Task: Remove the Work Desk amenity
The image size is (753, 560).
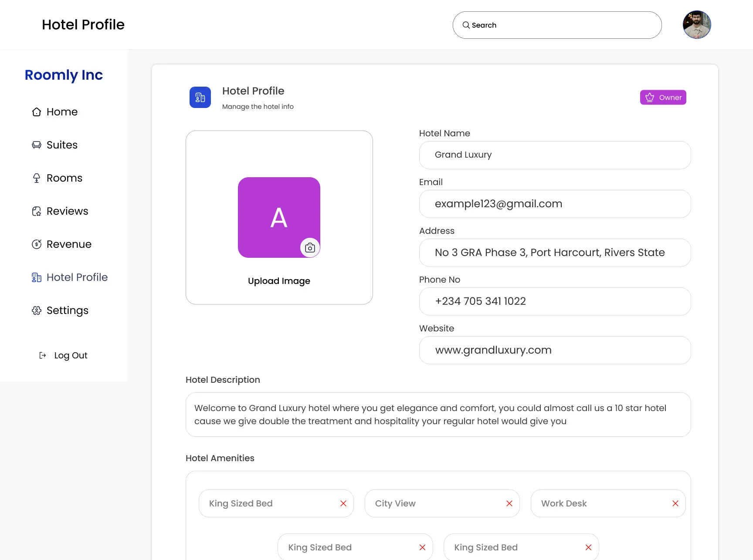Action: [x=675, y=503]
